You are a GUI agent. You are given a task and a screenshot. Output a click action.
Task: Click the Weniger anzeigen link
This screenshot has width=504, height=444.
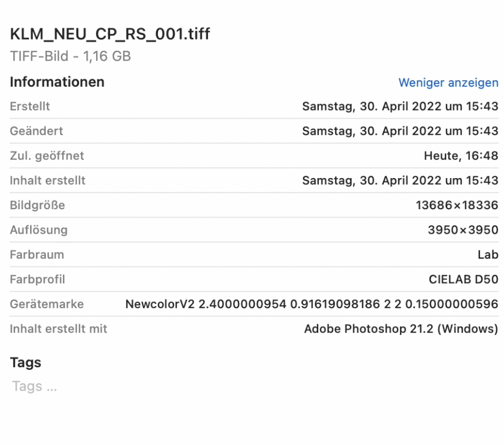[x=448, y=83]
